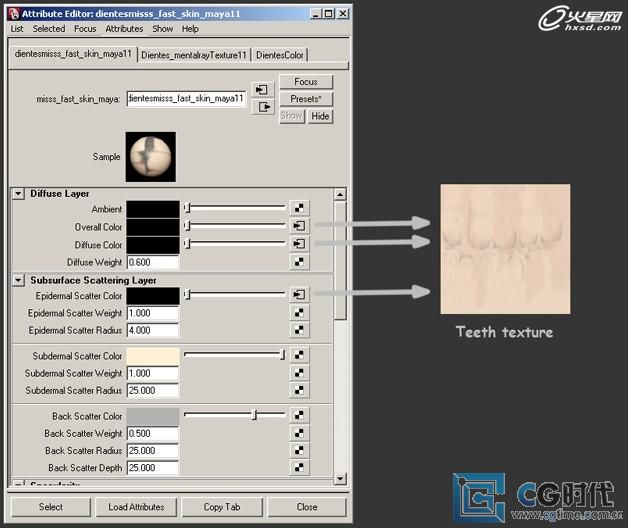Click the Epidermal Scatter Color connection icon
The image size is (628, 528).
pyautogui.click(x=298, y=295)
